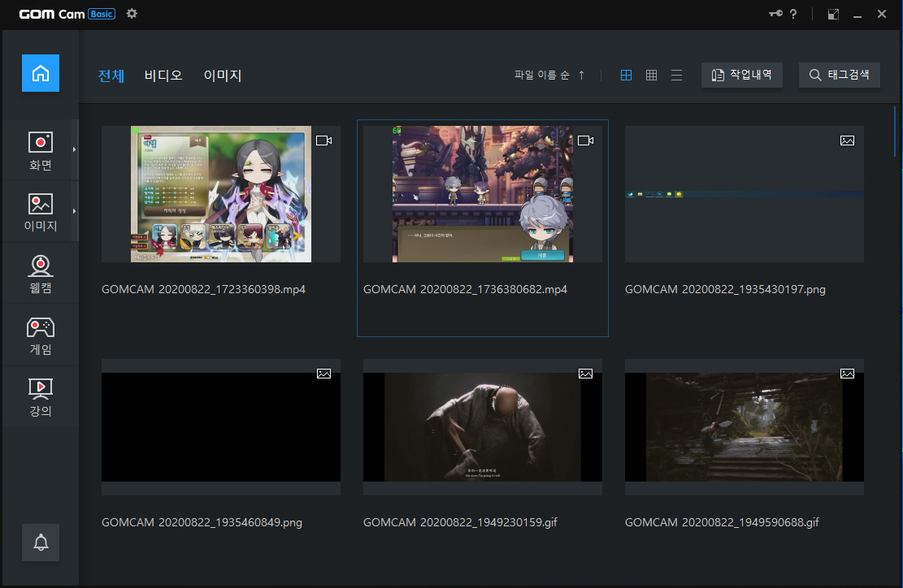This screenshot has width=903, height=588.
Task: Select black thumbnail of 20200822_1935460849.png
Action: click(x=220, y=427)
